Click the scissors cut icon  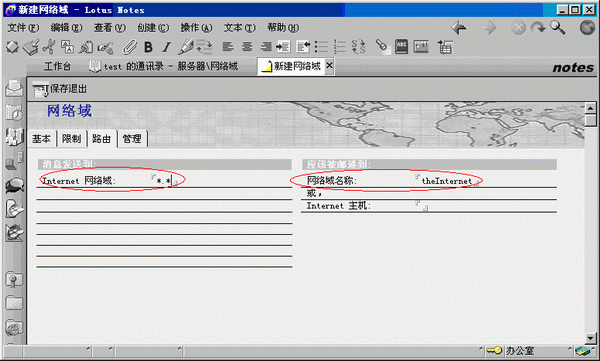tap(49, 47)
